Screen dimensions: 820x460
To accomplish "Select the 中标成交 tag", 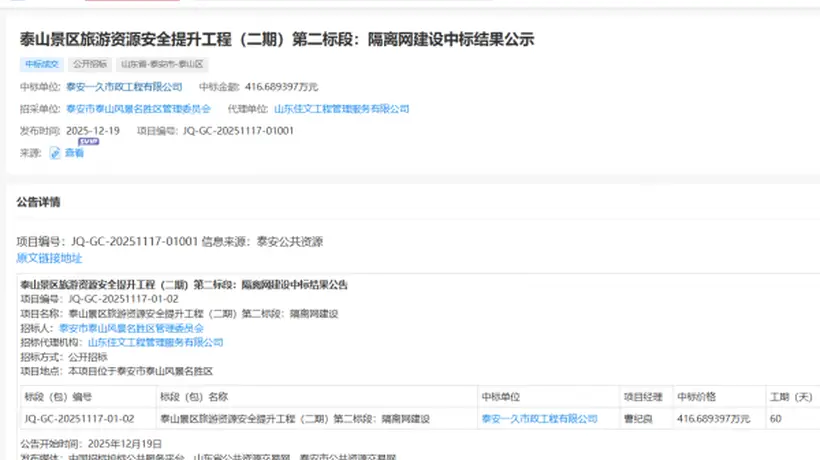I will 42,64.
